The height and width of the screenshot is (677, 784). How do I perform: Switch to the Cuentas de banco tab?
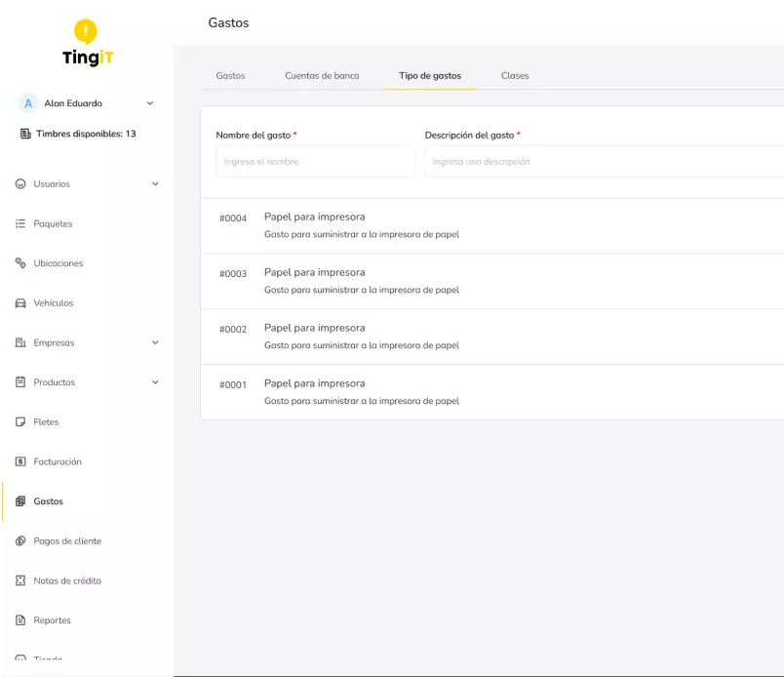[322, 76]
